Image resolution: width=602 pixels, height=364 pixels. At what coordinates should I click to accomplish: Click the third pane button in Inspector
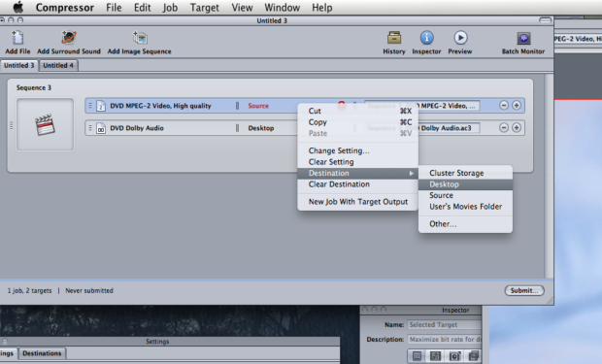click(454, 356)
